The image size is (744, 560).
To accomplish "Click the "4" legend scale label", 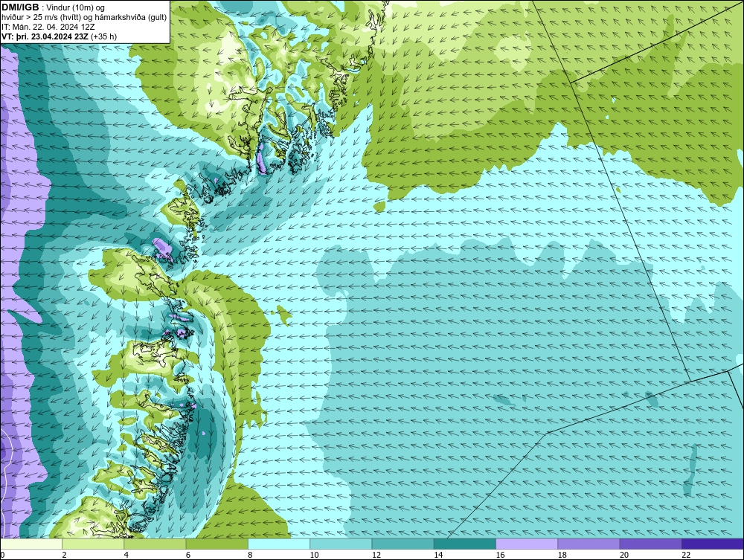I will tap(126, 555).
